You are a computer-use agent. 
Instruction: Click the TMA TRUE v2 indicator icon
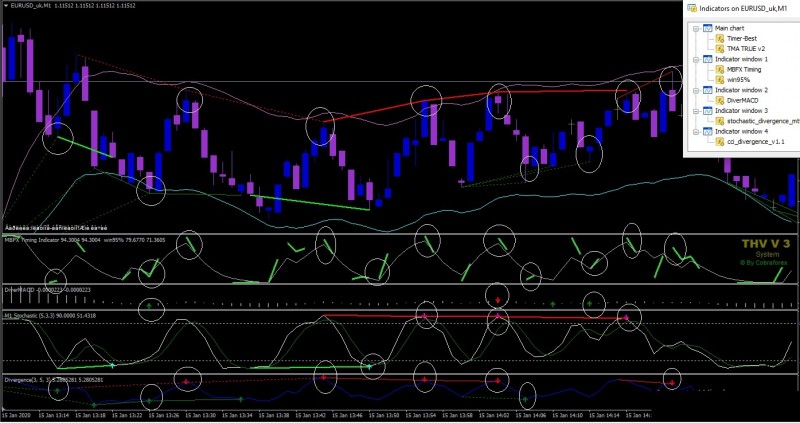pos(720,49)
